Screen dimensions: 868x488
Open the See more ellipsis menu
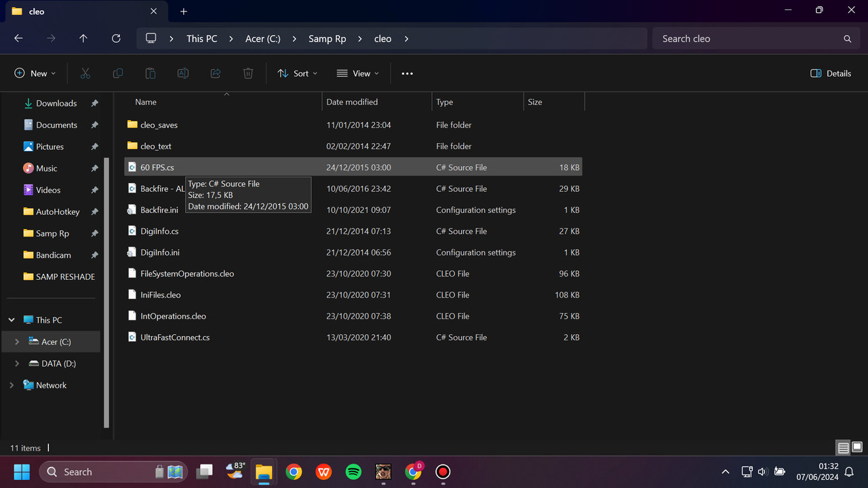pyautogui.click(x=407, y=73)
